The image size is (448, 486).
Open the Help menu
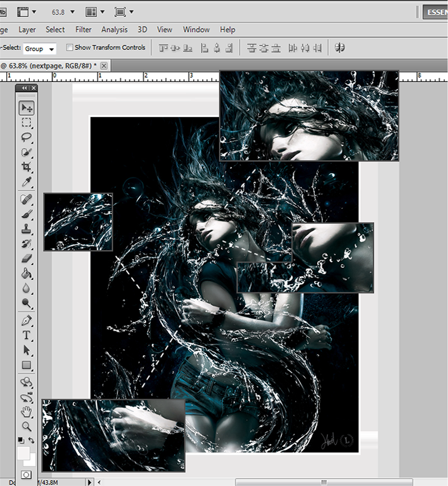point(228,30)
